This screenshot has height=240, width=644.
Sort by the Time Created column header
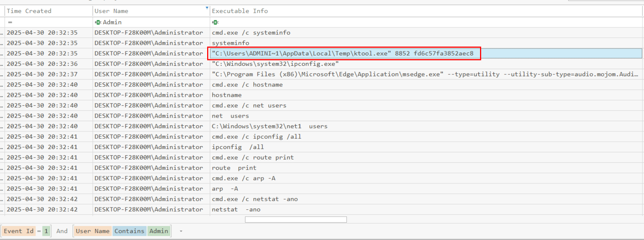[x=29, y=11]
